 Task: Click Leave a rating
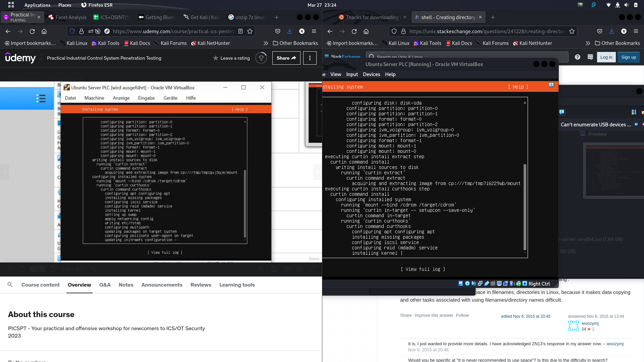coord(231,58)
